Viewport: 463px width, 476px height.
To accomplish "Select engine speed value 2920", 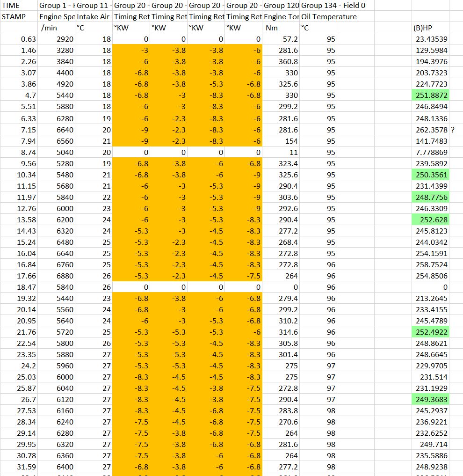I will point(57,39).
